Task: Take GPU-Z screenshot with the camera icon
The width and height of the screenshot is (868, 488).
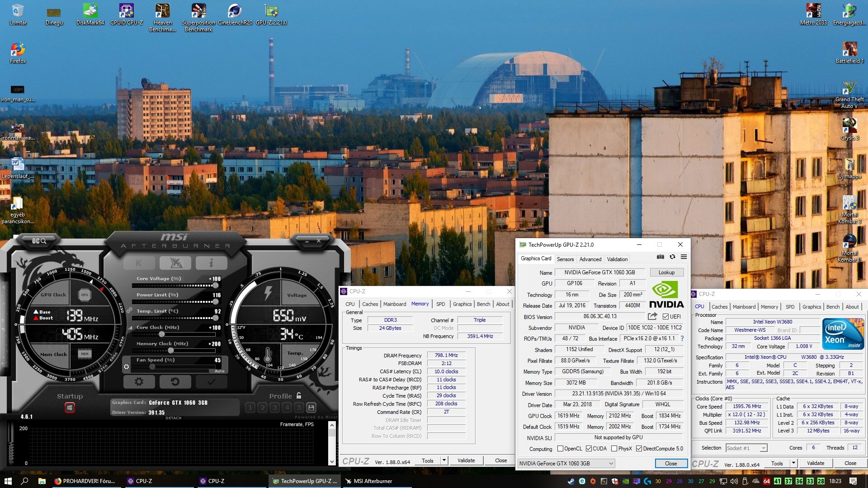Action: [660, 257]
